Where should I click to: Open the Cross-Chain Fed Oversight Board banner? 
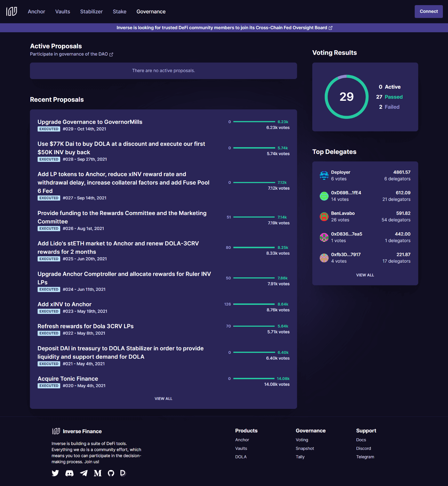click(x=224, y=28)
